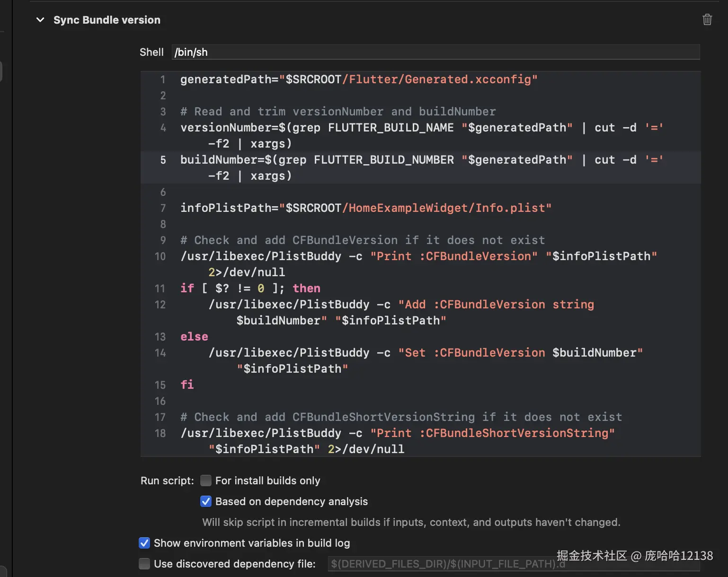Click the 'fi' keyword on line 15
The image size is (728, 577).
187,385
